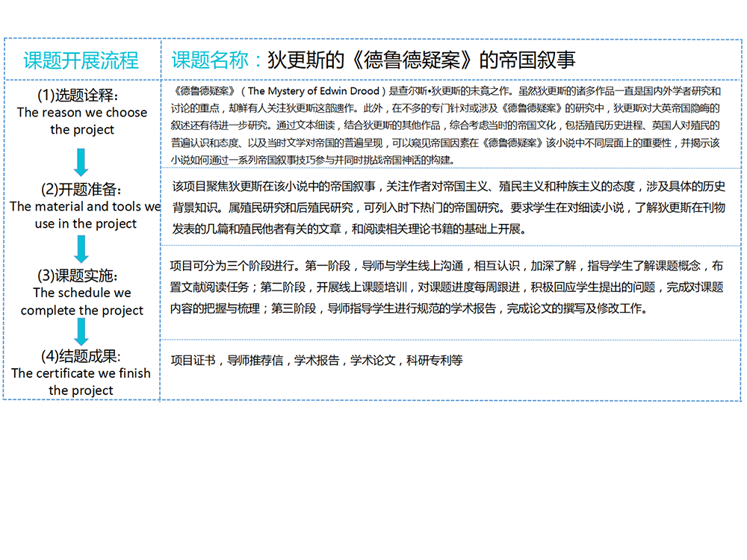This screenshot has width=747, height=560.
Task: Click the paragraph mentioning The Mystery of Edwin Drood
Action: (x=446, y=125)
